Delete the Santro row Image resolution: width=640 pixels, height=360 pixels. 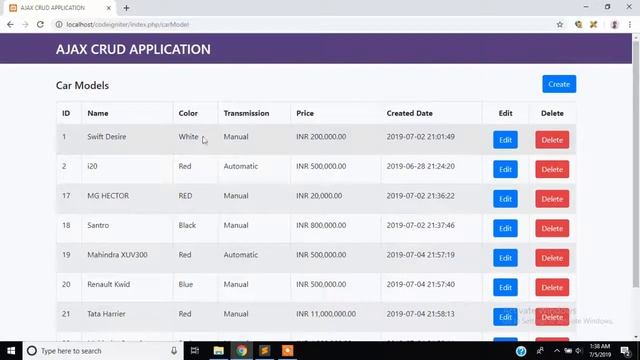click(552, 229)
